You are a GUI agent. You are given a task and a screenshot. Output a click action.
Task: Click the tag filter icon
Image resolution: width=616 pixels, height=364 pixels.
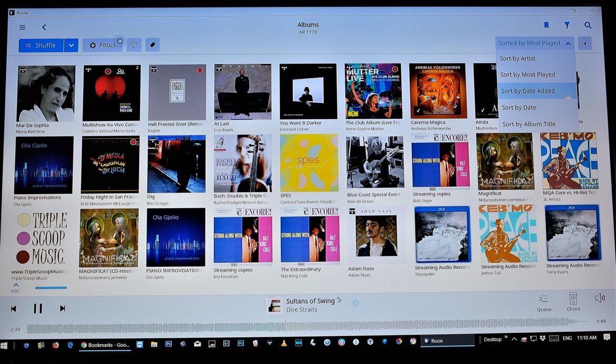coord(153,45)
